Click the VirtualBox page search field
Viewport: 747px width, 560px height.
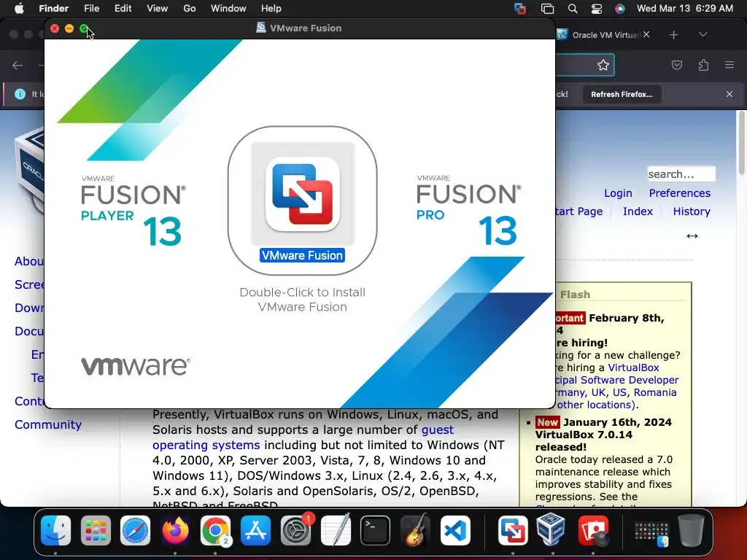681,174
